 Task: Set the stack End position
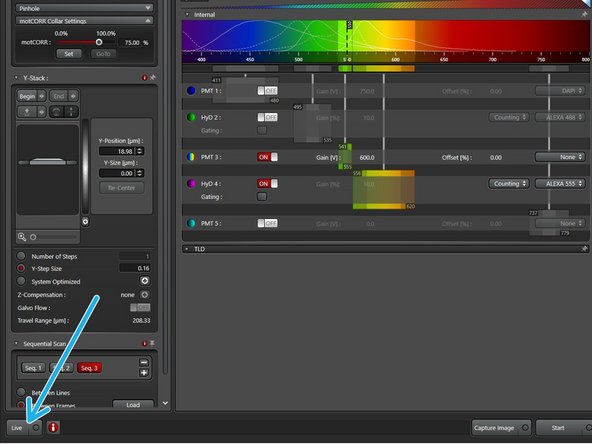click(59, 96)
